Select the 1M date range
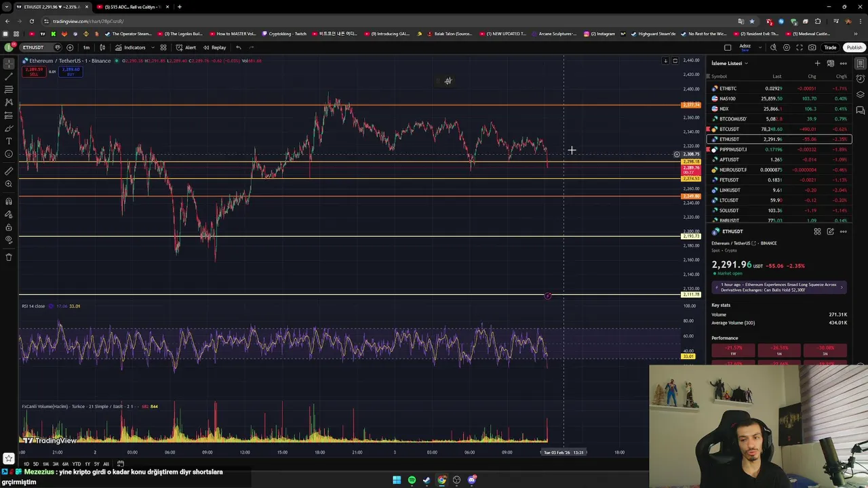 (45, 464)
